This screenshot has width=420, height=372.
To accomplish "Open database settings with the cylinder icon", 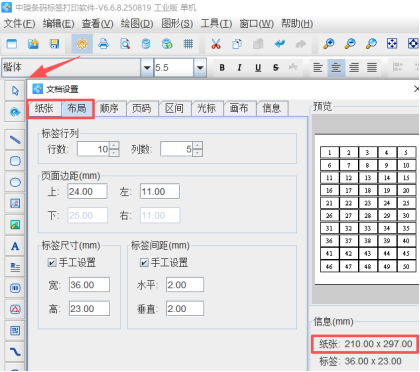I will coord(146,44).
